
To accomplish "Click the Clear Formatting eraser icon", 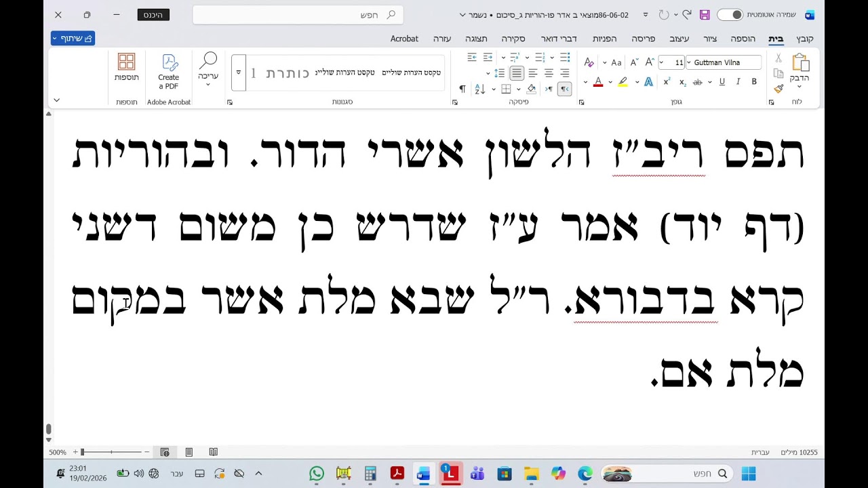I will pyautogui.click(x=589, y=62).
